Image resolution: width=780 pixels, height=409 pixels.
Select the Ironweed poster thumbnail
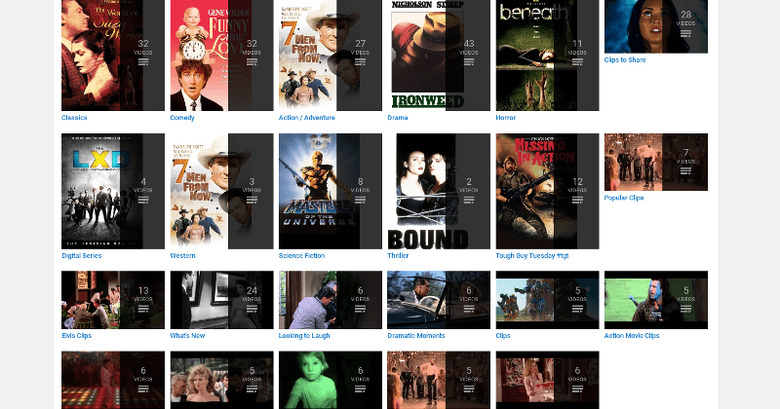439,55
